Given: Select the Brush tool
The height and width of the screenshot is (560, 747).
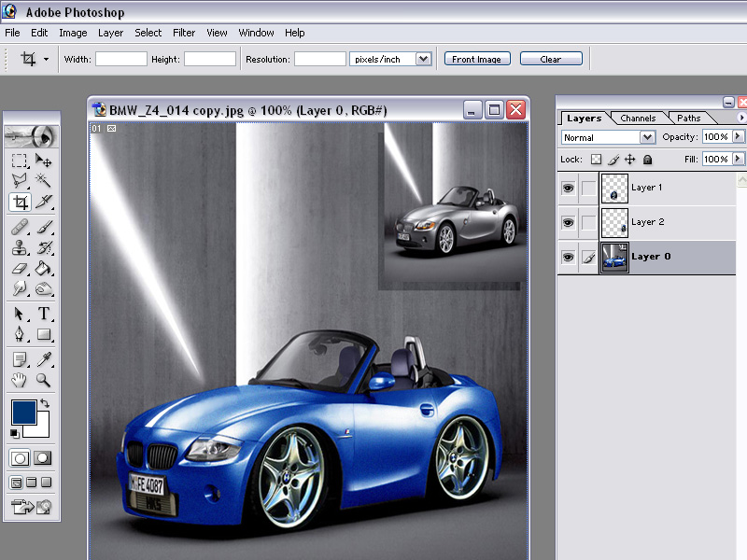Looking at the screenshot, I should (43, 227).
